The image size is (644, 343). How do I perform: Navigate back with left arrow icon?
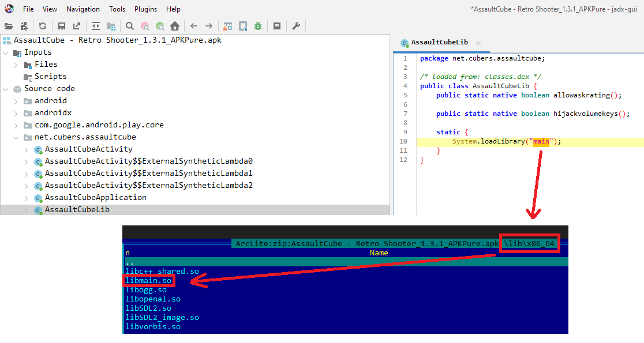(x=194, y=27)
